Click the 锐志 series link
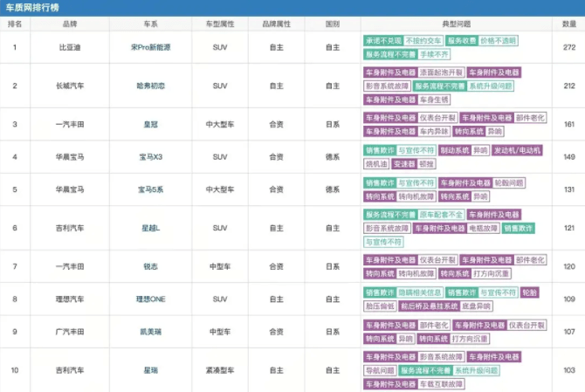Image resolution: width=585 pixels, height=392 pixels. pos(151,266)
